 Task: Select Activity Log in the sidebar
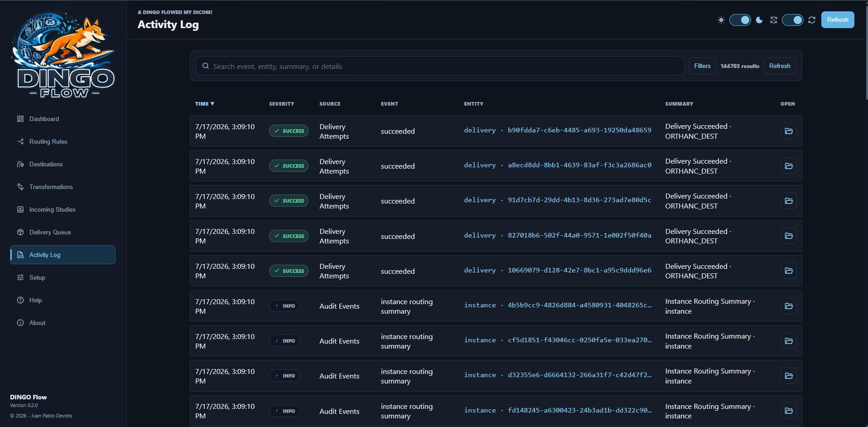click(x=63, y=255)
